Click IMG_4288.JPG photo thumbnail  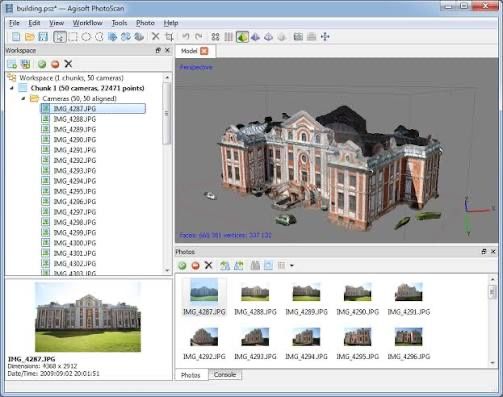[255, 293]
